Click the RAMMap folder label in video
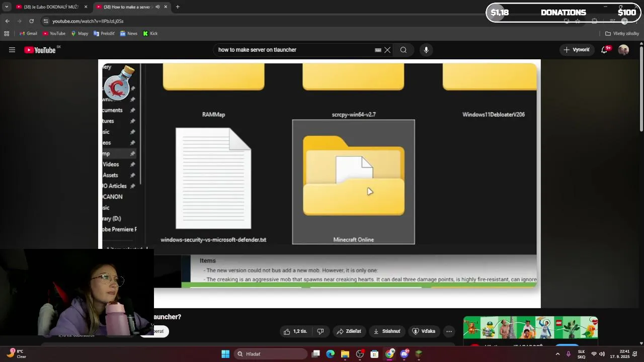 pos(213,115)
